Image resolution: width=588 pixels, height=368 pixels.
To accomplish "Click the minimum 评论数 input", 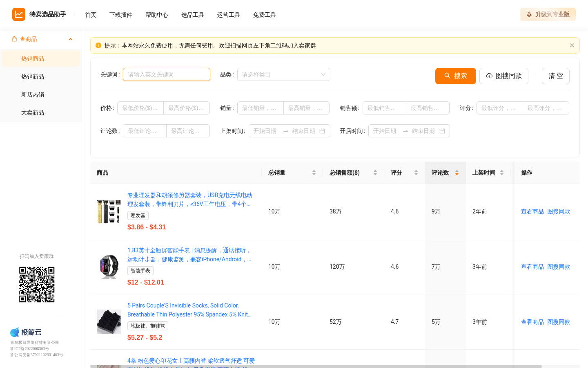I will 145,131.
